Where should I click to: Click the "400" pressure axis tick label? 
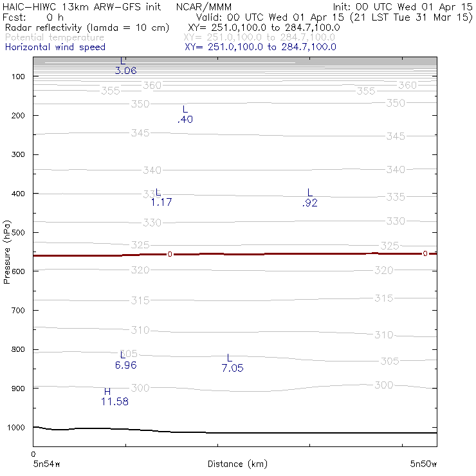18,194
